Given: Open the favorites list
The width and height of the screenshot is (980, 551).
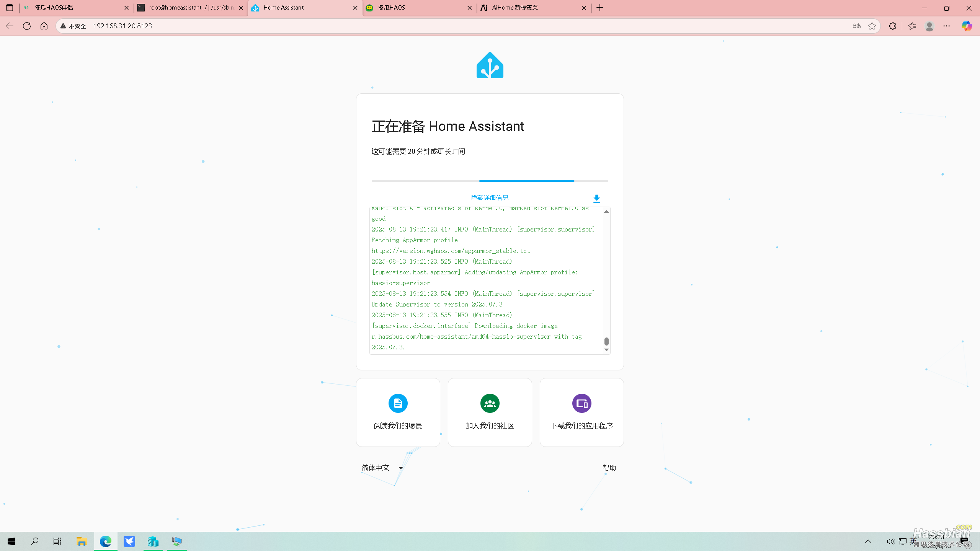Looking at the screenshot, I should [912, 26].
